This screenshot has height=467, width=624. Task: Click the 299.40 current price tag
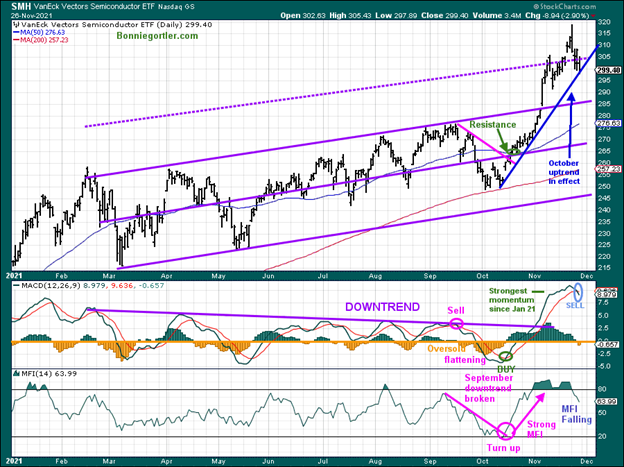point(607,69)
